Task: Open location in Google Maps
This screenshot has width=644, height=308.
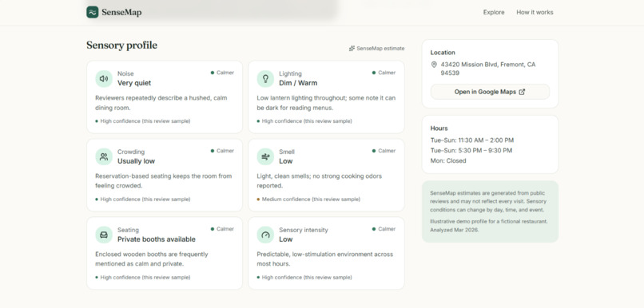Action: click(x=490, y=92)
